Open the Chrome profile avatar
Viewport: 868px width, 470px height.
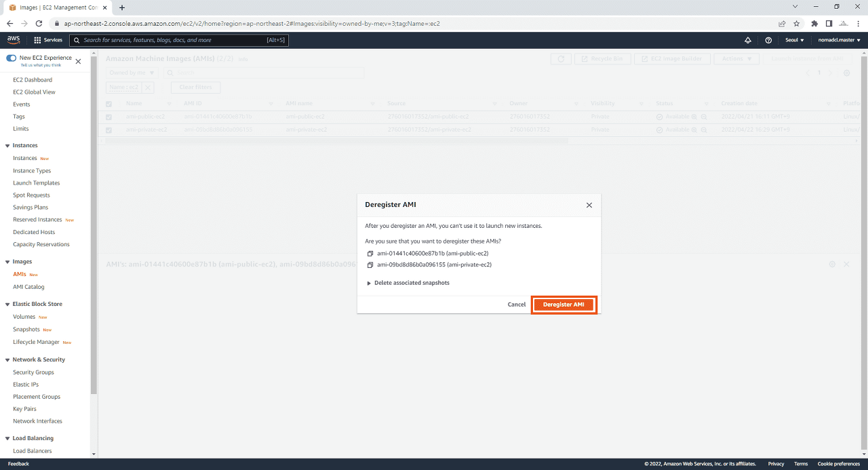click(843, 23)
